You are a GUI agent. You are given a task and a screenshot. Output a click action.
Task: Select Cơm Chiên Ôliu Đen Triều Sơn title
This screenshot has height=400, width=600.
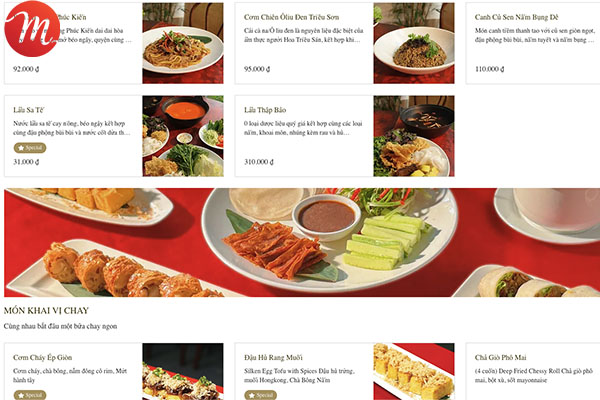pyautogui.click(x=292, y=17)
